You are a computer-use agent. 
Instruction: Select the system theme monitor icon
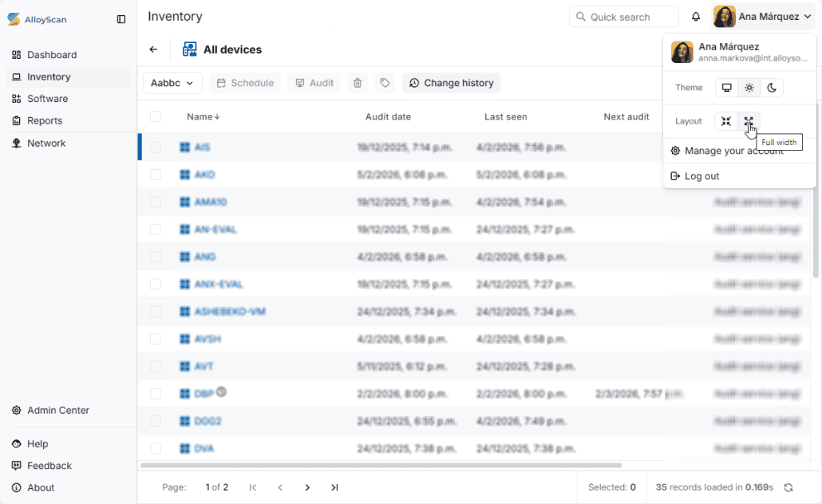pyautogui.click(x=726, y=88)
